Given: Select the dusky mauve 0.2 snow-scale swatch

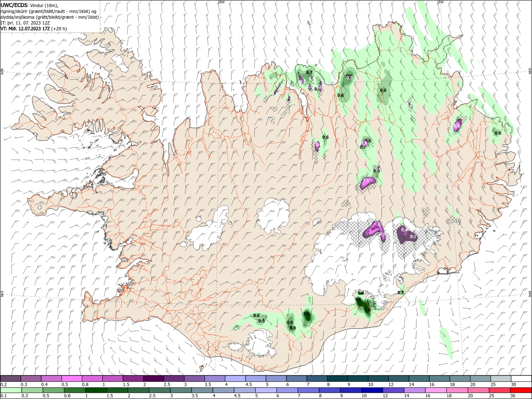Looking at the screenshot, I should pyautogui.click(x=11, y=379).
